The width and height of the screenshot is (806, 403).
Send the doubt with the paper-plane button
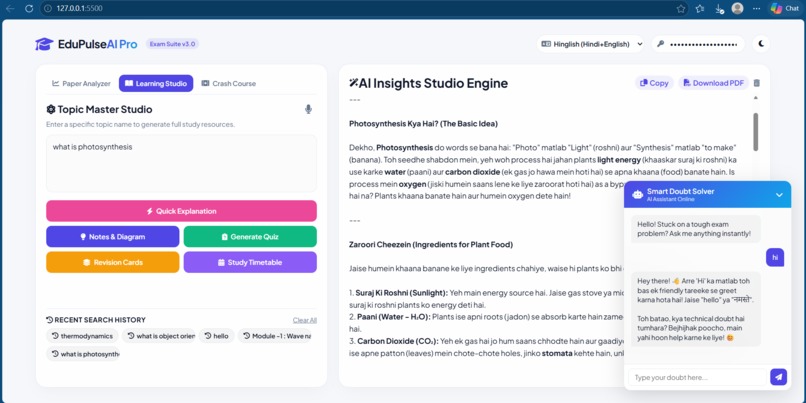pyautogui.click(x=778, y=377)
